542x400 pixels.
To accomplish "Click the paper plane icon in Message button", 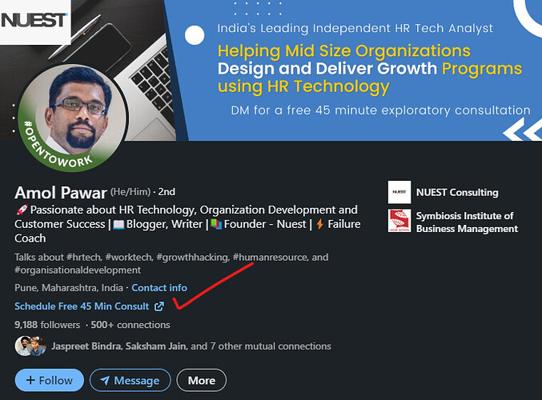I will pyautogui.click(x=105, y=381).
